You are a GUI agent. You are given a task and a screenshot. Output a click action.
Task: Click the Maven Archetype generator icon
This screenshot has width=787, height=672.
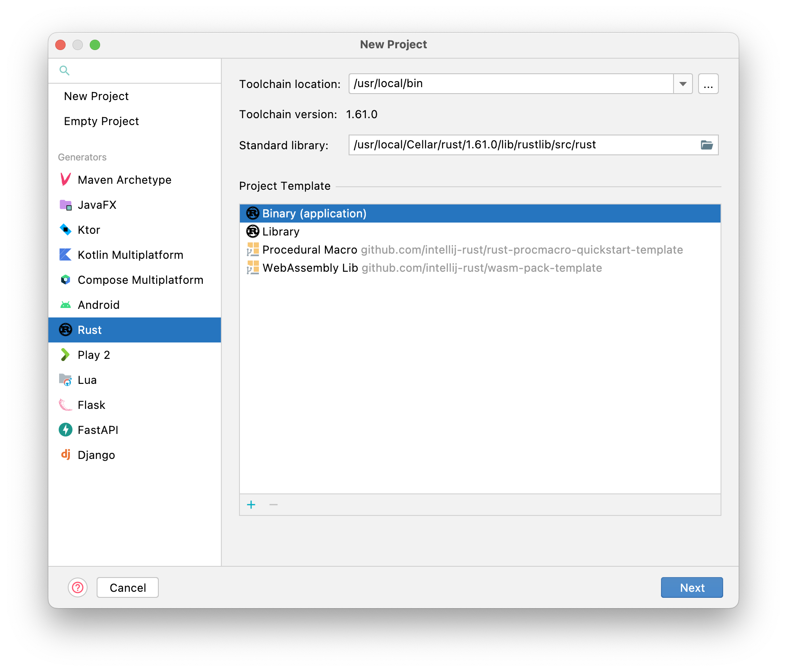[x=66, y=179]
